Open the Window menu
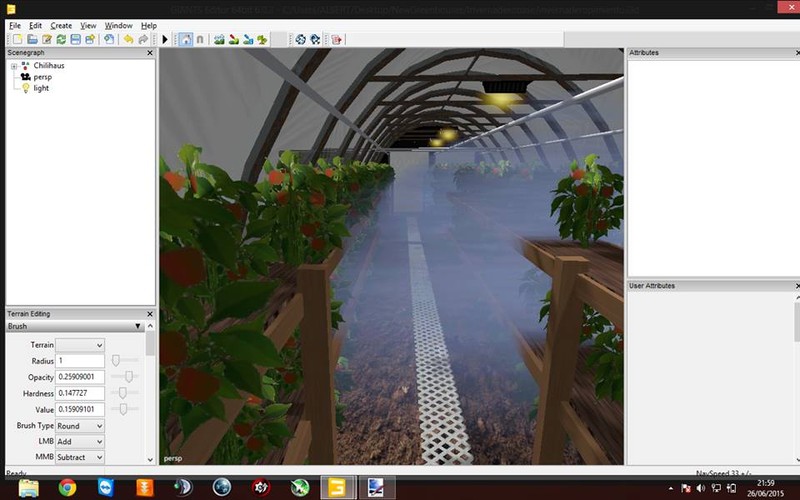800x500 pixels. click(118, 25)
